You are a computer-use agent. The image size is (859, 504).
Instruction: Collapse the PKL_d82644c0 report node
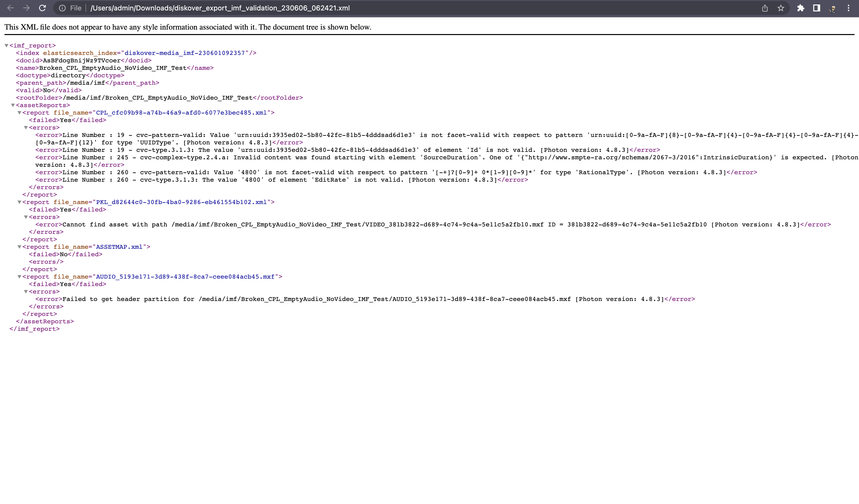[19, 202]
